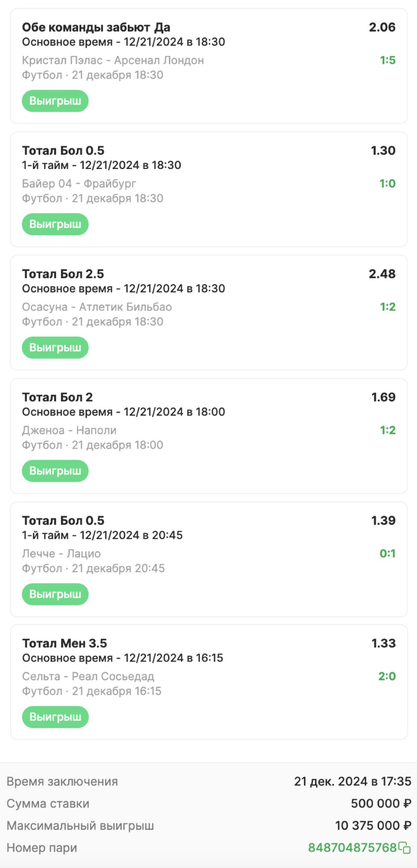Click the Выигрыш badge for Кристал Пэлас match
Image resolution: width=417 pixels, height=868 pixels.
[x=55, y=101]
